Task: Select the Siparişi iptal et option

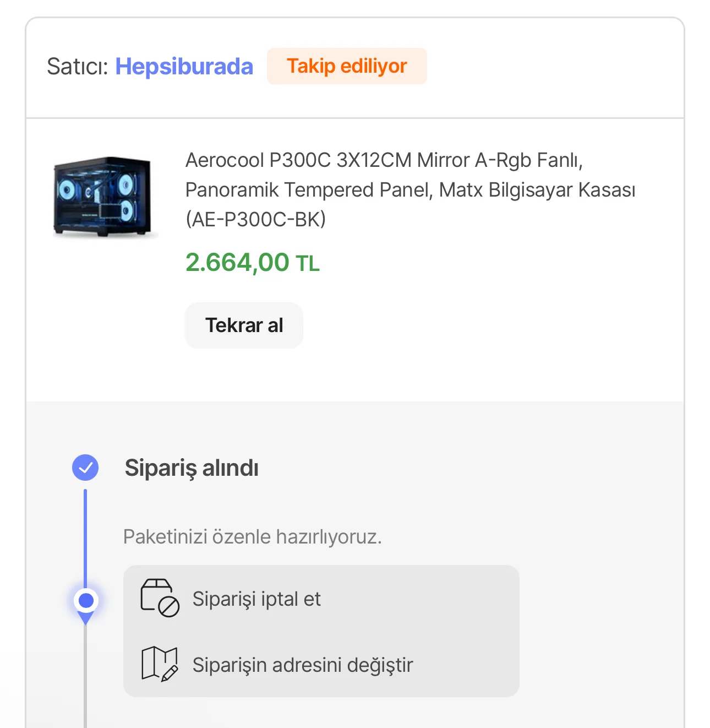Action: tap(256, 599)
